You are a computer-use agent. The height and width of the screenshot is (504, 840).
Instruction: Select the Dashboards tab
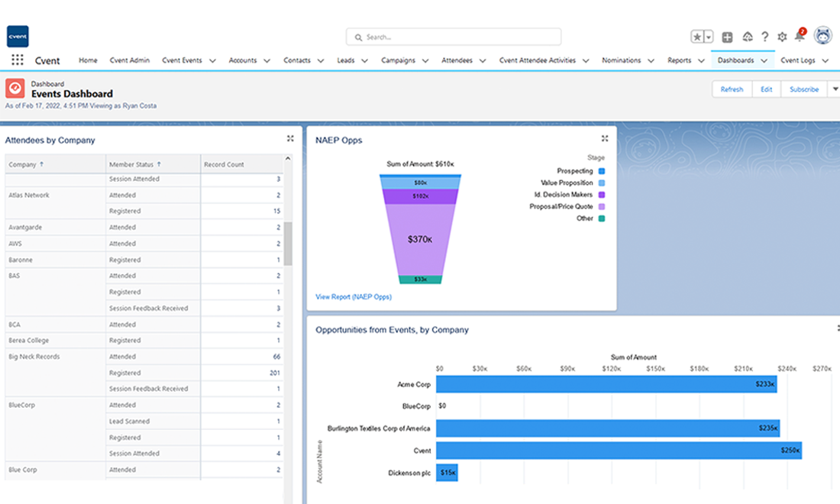point(735,60)
